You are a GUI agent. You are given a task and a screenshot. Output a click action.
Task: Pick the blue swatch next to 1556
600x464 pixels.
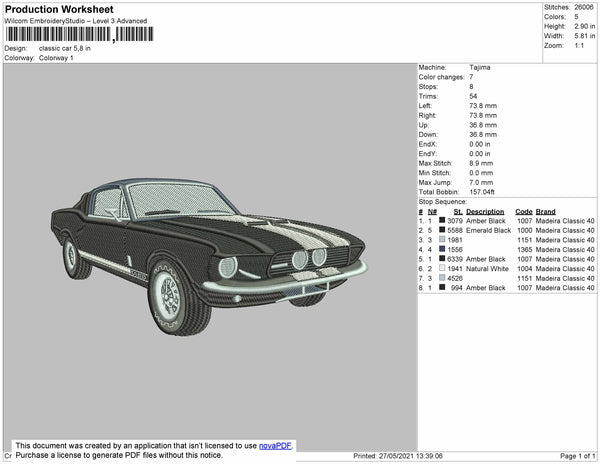[442, 249]
